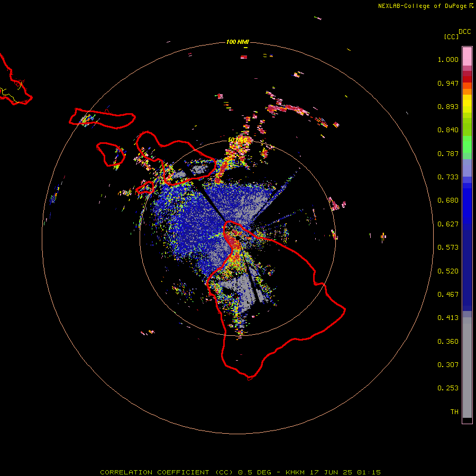Select the 0.253 scale value

(x=448, y=388)
